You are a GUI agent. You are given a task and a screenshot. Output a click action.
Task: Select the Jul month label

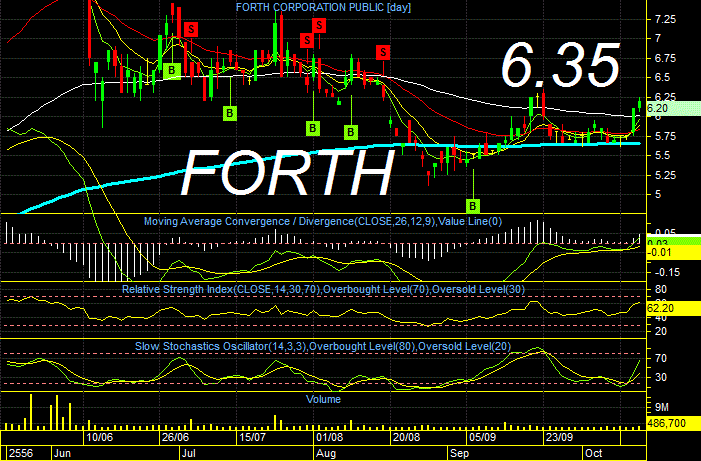(x=189, y=453)
